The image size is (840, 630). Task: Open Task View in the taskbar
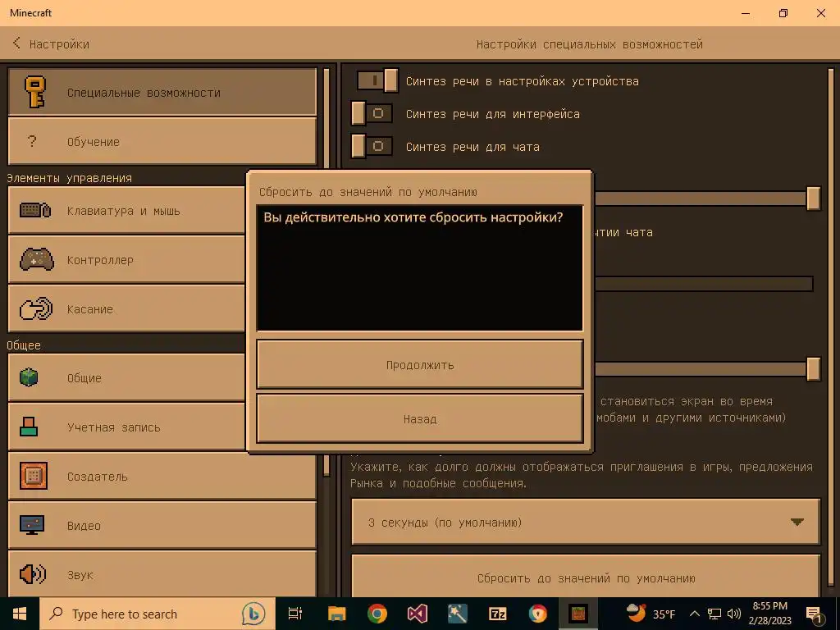[295, 614]
